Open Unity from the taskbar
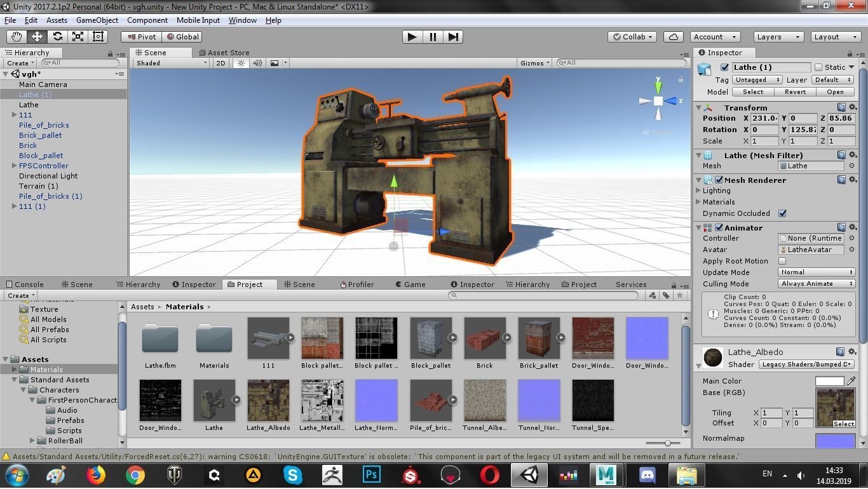The width and height of the screenshot is (868, 489). click(528, 475)
